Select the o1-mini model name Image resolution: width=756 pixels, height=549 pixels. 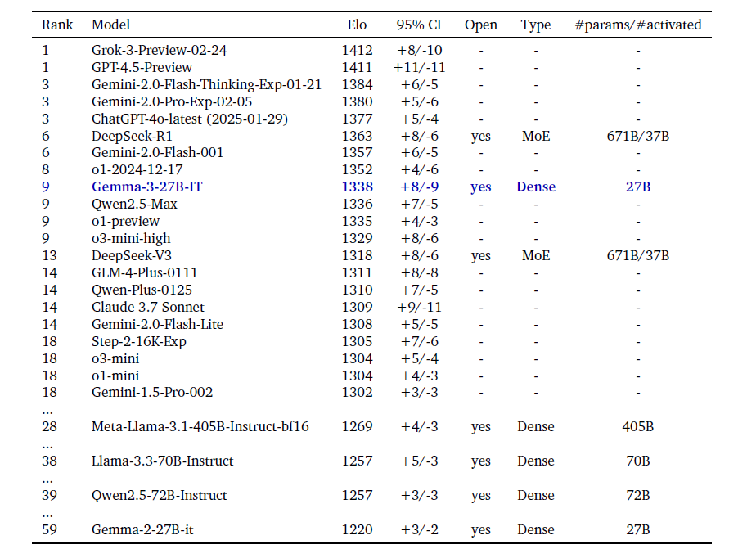click(115, 376)
